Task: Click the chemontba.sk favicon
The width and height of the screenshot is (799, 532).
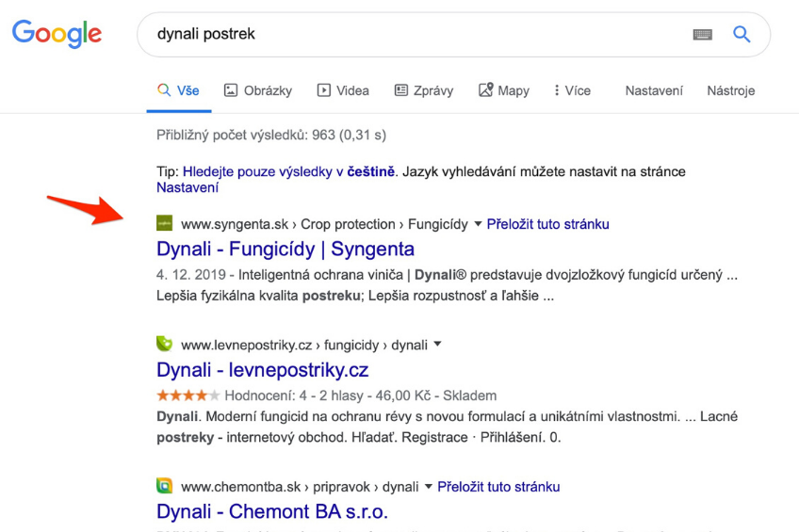Action: click(164, 485)
